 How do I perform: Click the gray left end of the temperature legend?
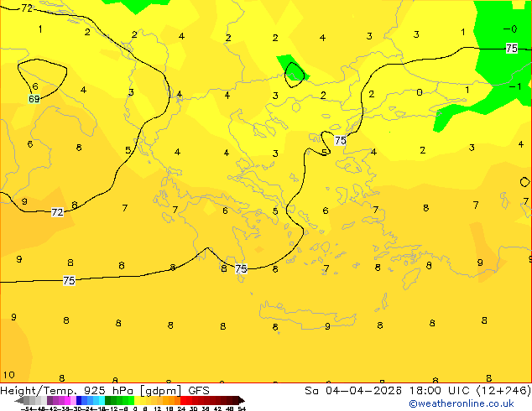pos(25,400)
